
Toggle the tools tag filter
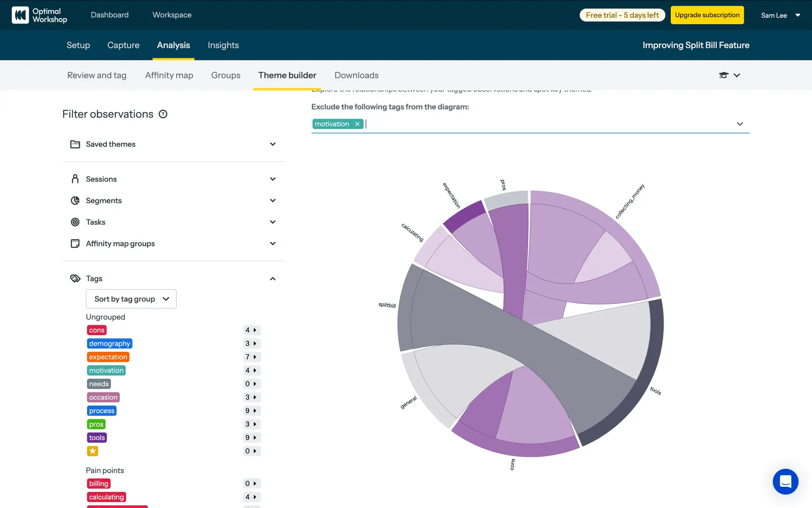pos(97,438)
